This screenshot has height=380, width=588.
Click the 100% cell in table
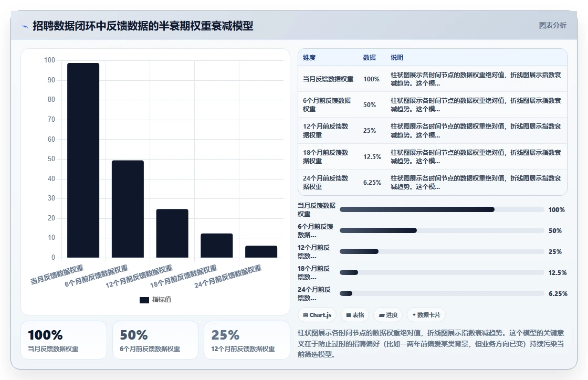(371, 79)
